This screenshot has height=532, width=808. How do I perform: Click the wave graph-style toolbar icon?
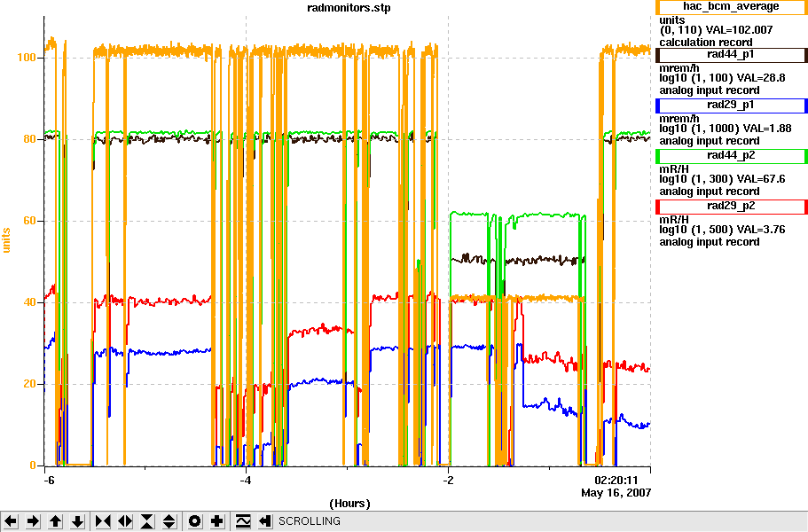243,521
